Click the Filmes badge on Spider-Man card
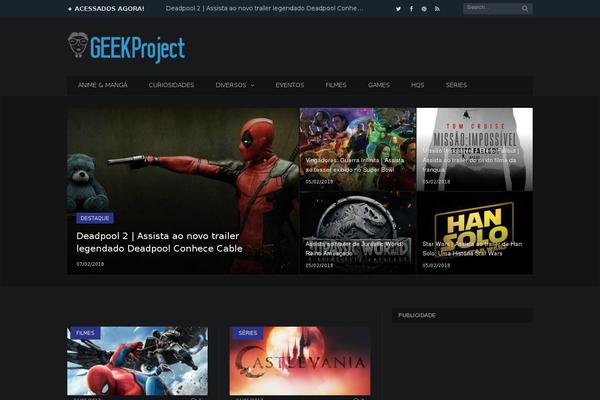Screen dimensions: 600x400 pyautogui.click(x=85, y=333)
